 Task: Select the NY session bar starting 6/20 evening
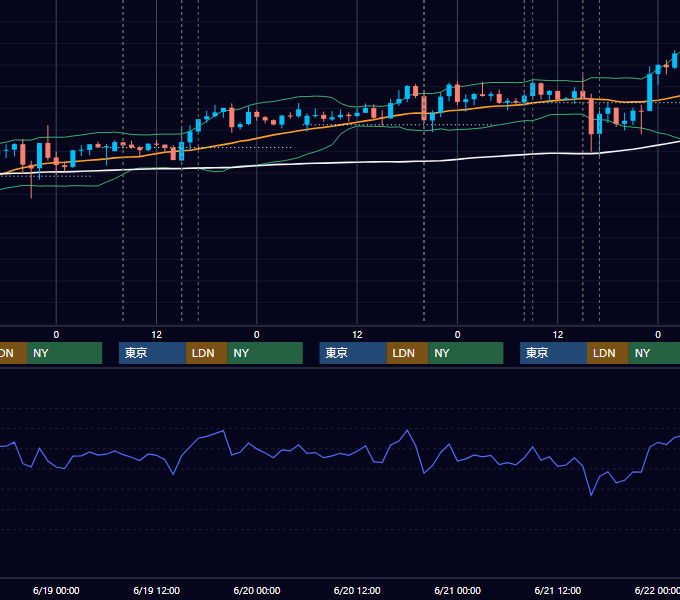466,353
